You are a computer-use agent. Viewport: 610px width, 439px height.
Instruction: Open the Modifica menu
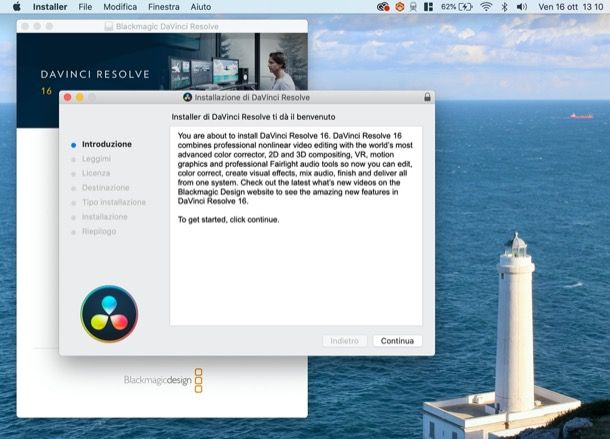[120, 7]
